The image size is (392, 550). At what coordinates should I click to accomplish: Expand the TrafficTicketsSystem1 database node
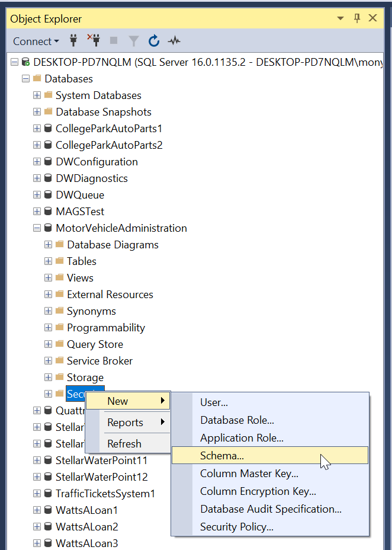coord(37,494)
